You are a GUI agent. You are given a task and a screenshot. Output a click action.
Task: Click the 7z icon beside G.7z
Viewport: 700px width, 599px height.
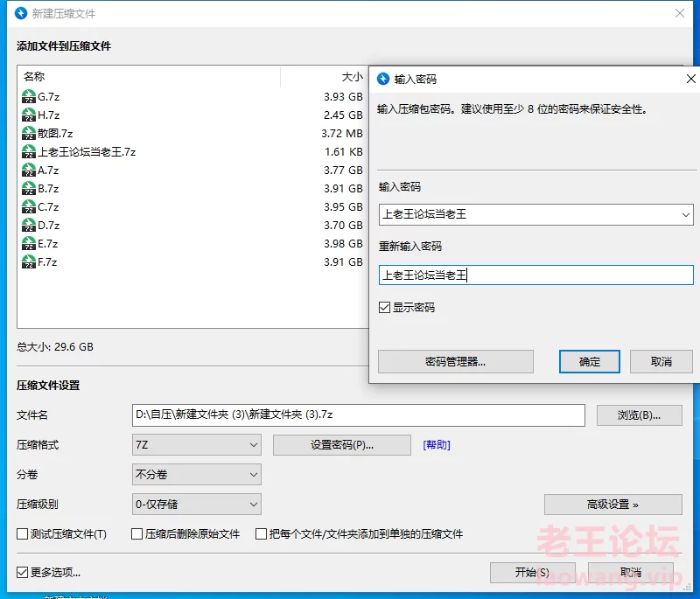pos(29,96)
